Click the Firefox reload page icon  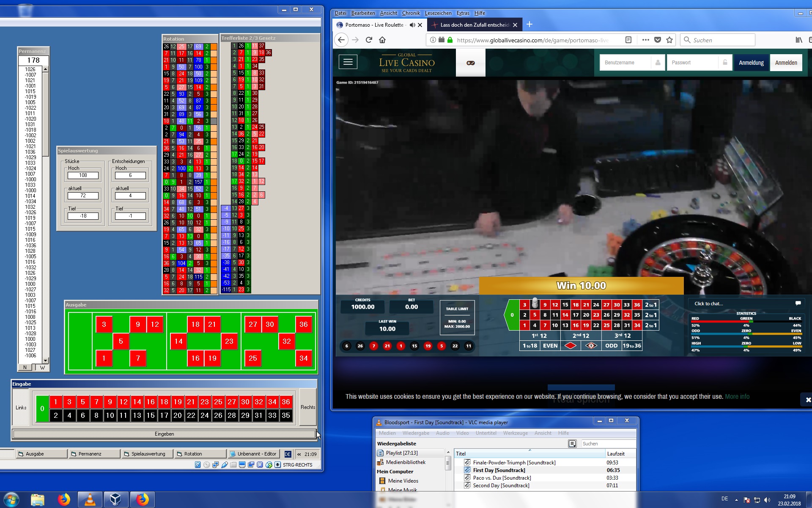click(369, 40)
